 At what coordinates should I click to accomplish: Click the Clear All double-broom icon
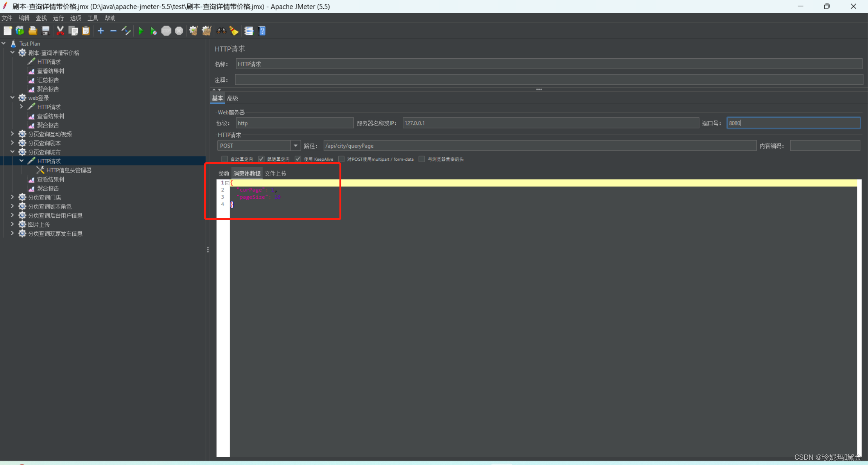click(x=206, y=31)
